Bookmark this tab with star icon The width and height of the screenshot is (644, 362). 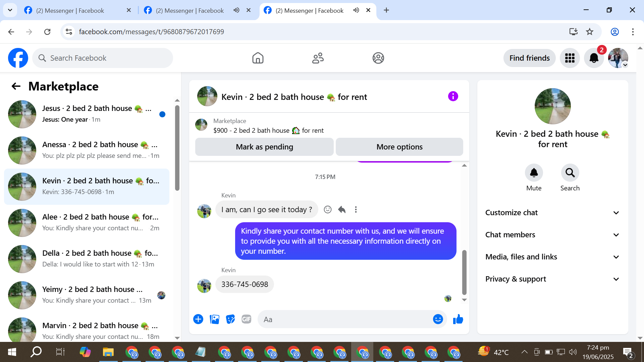tap(589, 32)
